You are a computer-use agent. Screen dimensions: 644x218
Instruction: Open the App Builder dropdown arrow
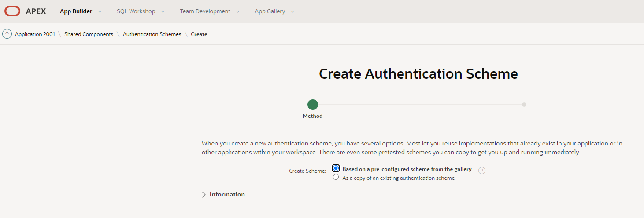coord(100,11)
